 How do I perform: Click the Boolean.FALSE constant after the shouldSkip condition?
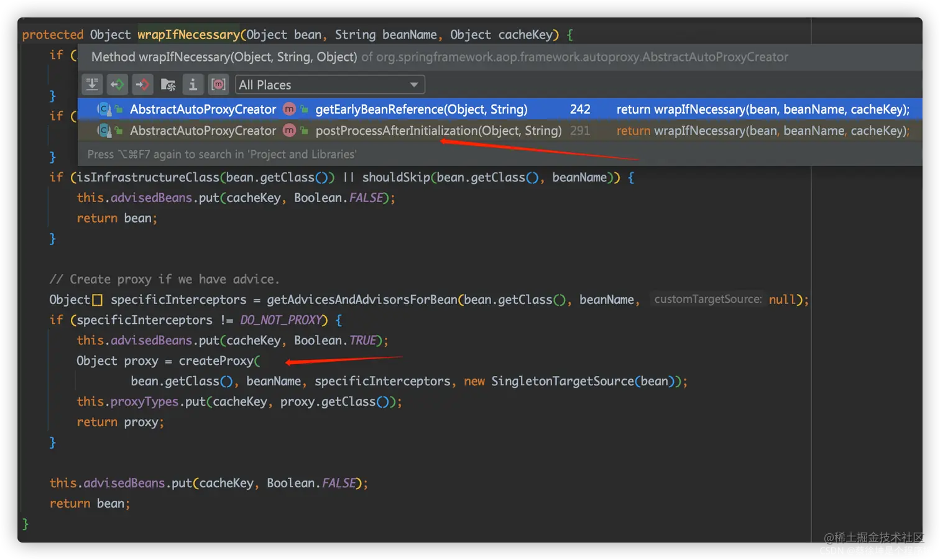(x=338, y=198)
